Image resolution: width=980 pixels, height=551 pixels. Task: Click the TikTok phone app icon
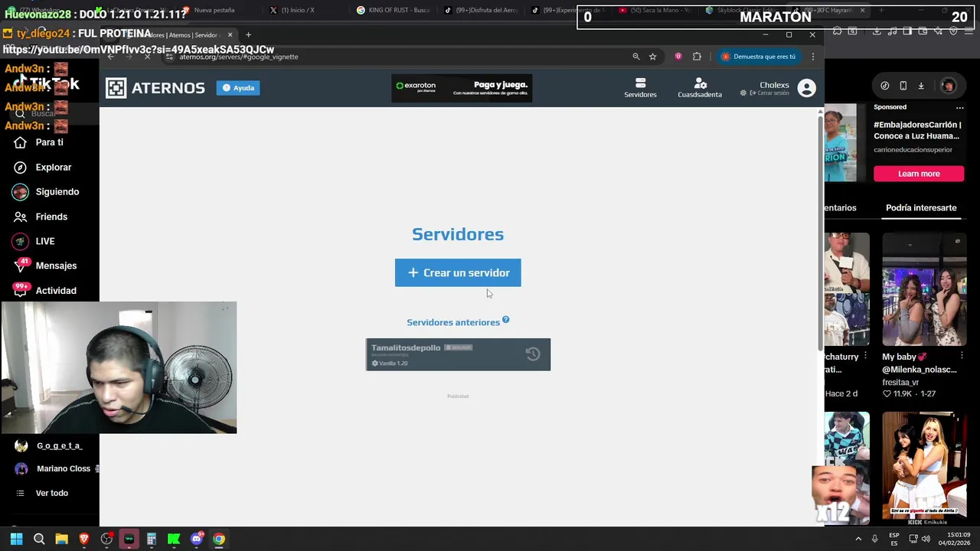(903, 86)
